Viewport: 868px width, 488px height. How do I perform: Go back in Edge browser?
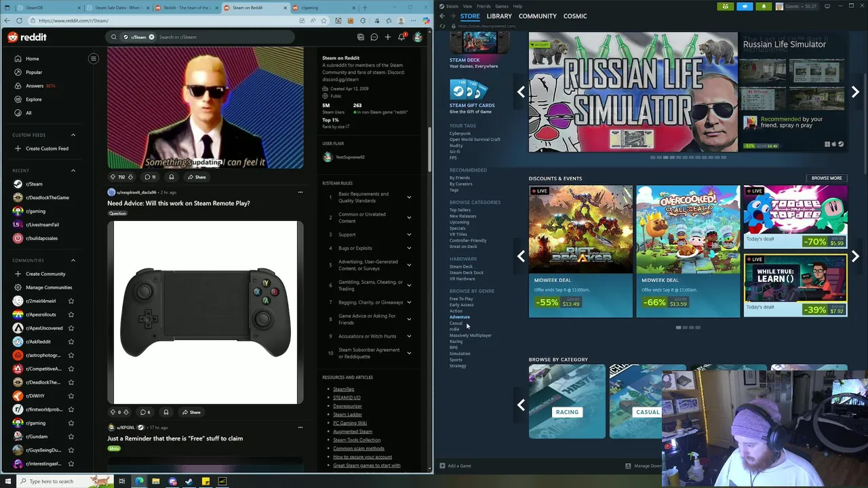7,20
